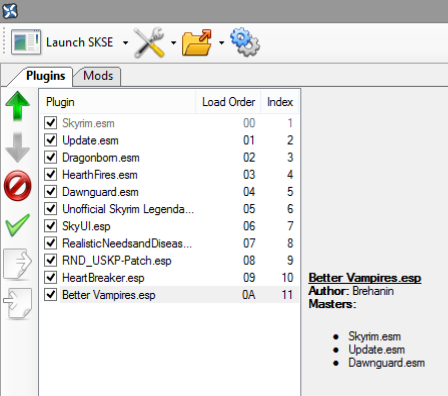Click the green checkmark enable all icon

tap(18, 225)
